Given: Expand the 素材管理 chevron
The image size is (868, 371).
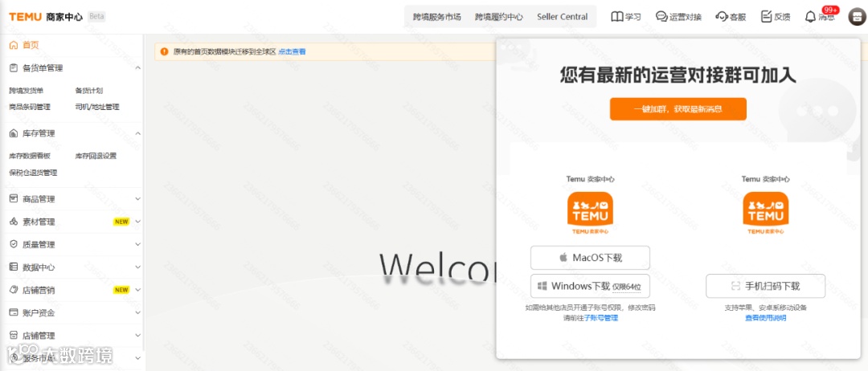Looking at the screenshot, I should pyautogui.click(x=138, y=222).
